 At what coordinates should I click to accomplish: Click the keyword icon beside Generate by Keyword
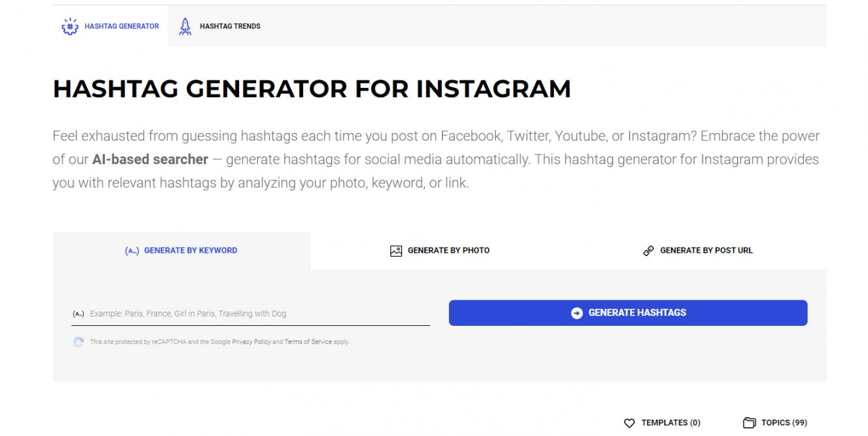point(132,250)
